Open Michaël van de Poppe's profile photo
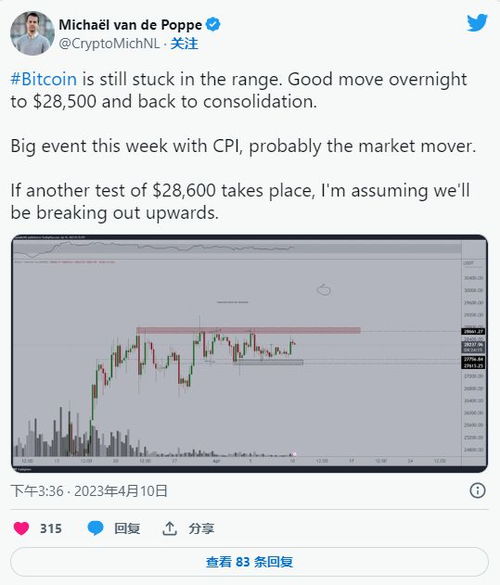Screen dimensions: 500x585 click(x=32, y=33)
